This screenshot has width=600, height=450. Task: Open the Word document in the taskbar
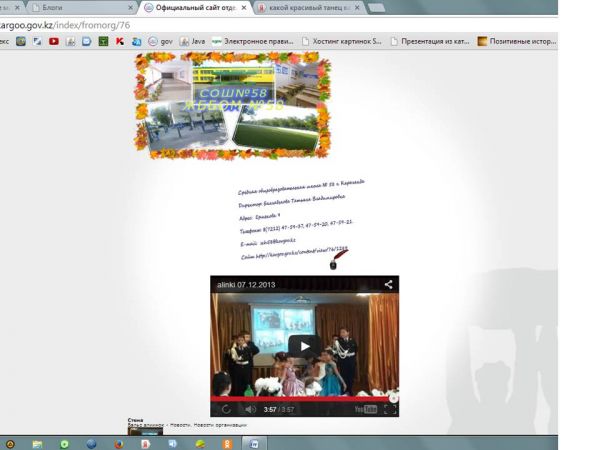click(x=254, y=443)
